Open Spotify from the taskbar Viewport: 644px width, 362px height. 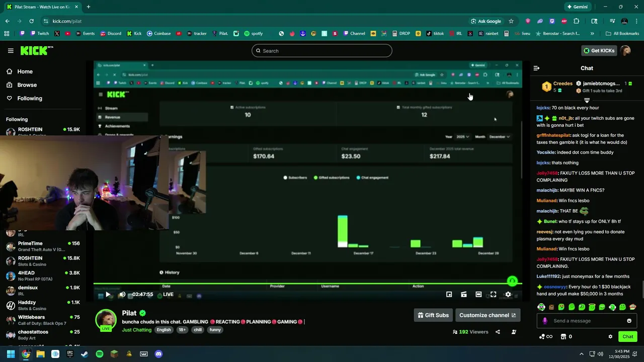100,354
